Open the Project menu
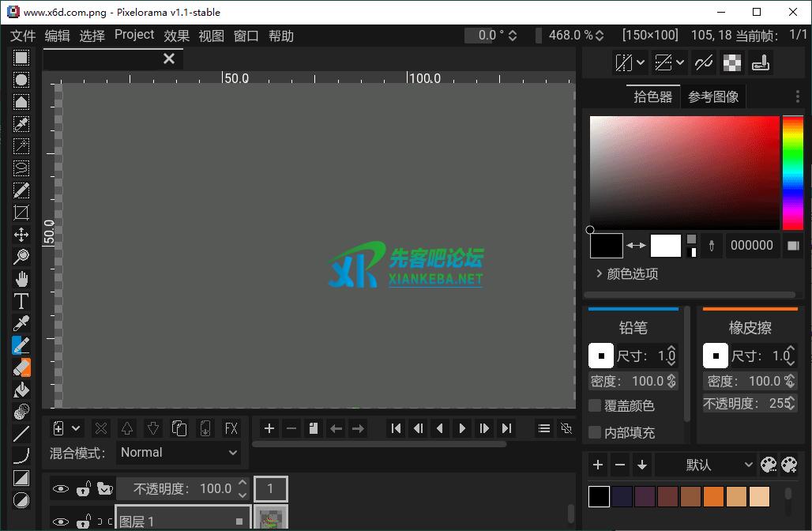 [133, 35]
